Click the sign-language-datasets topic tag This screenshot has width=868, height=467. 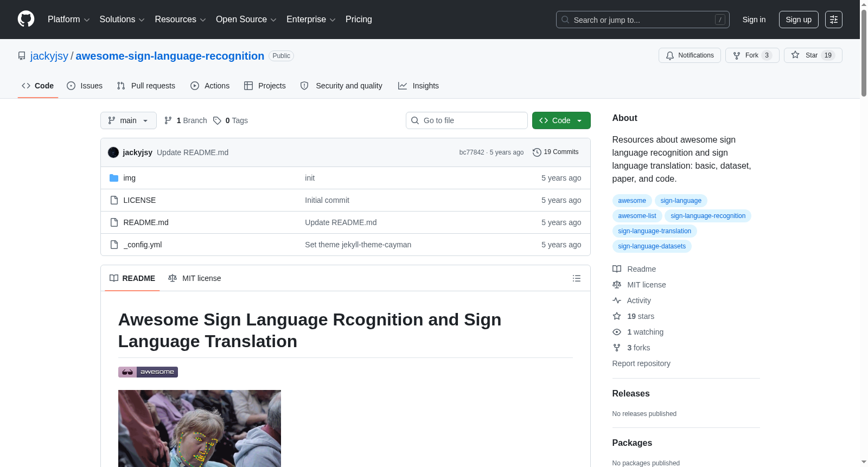(x=652, y=246)
